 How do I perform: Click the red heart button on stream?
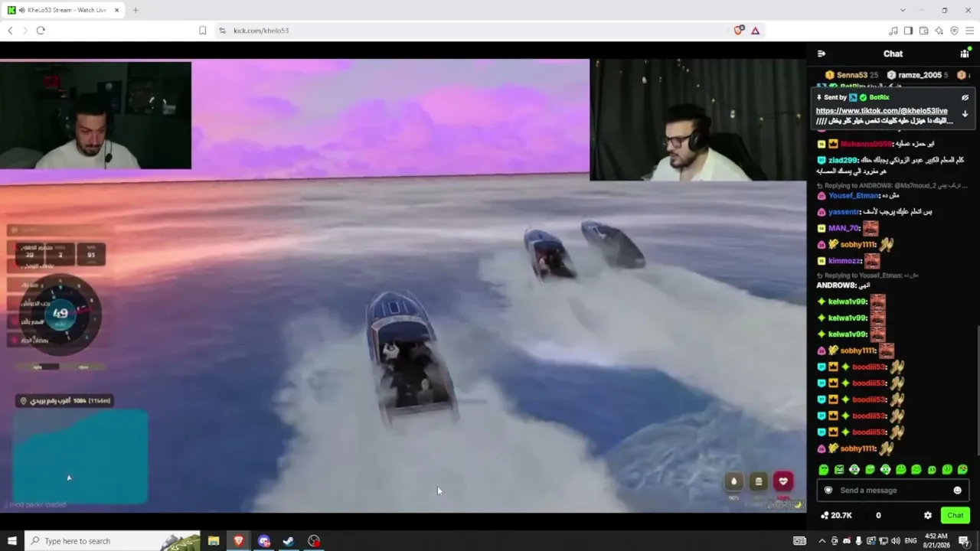coord(782,481)
